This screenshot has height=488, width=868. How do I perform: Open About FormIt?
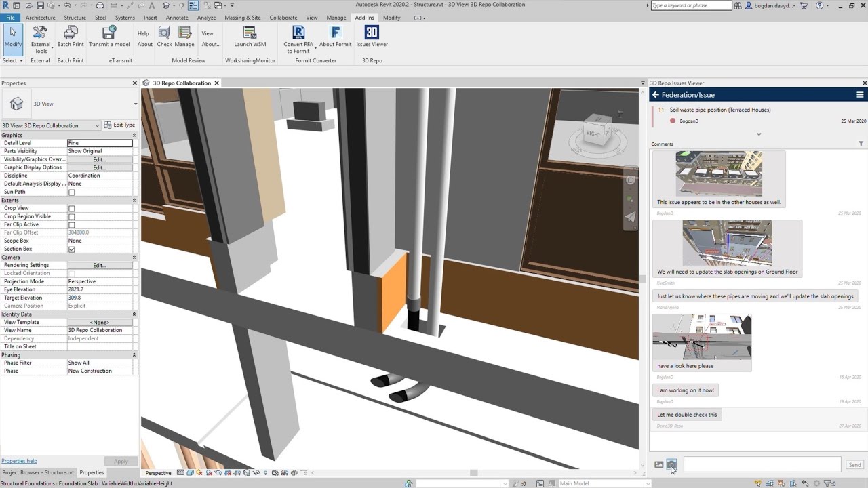pyautogui.click(x=335, y=37)
